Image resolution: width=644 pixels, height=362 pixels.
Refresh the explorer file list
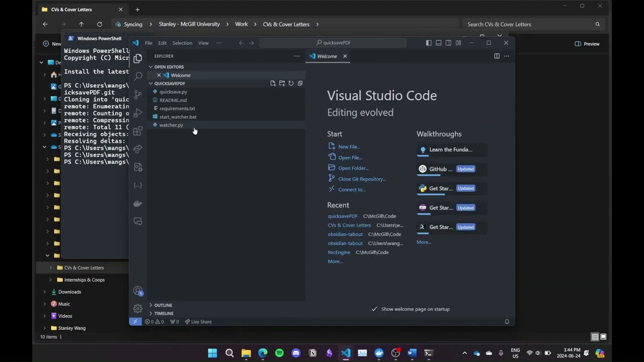point(291,83)
